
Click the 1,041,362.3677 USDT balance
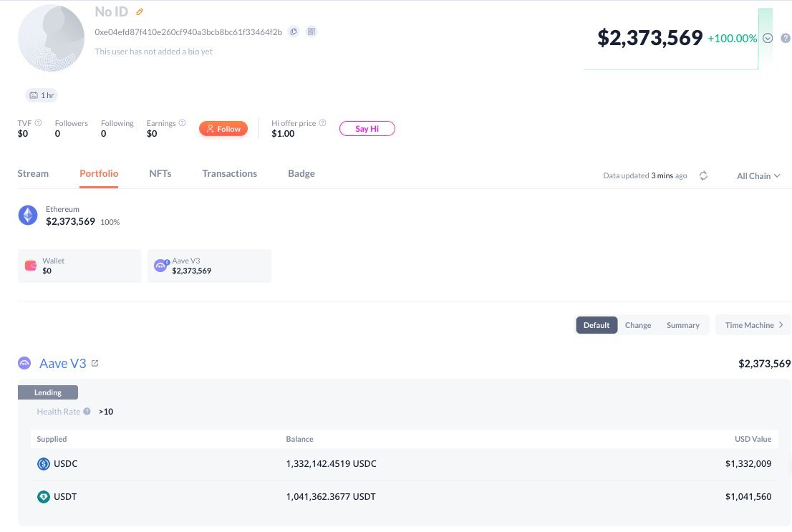[331, 497]
